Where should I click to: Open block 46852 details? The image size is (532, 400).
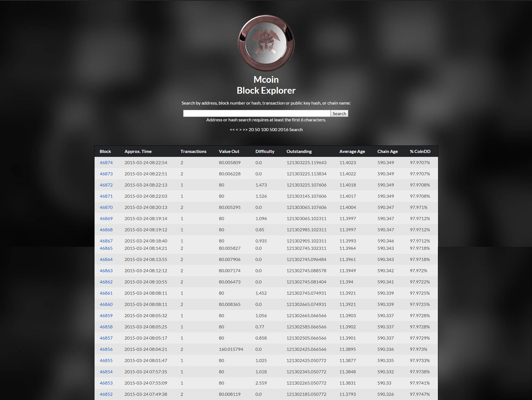tap(106, 394)
